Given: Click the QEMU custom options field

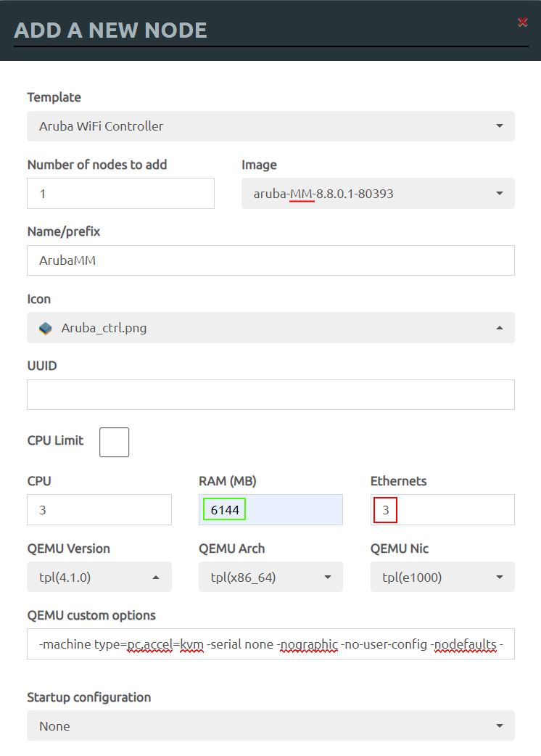Looking at the screenshot, I should [270, 644].
